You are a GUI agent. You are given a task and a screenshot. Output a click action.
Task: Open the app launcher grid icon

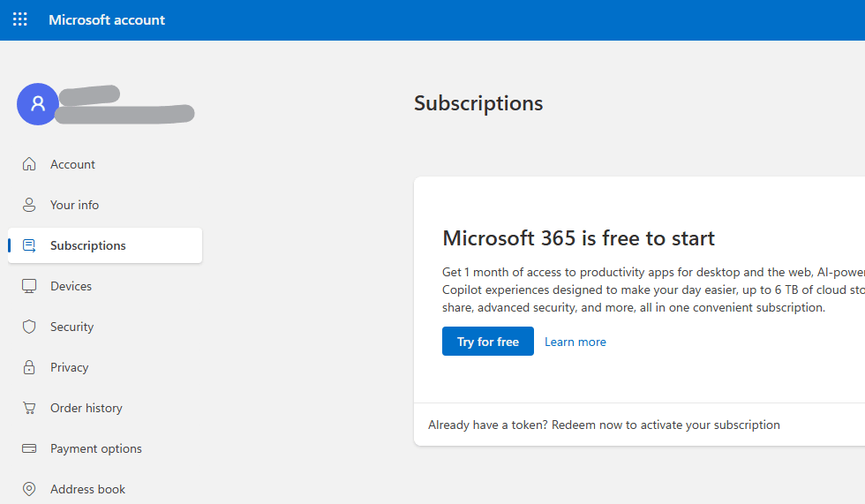click(19, 19)
